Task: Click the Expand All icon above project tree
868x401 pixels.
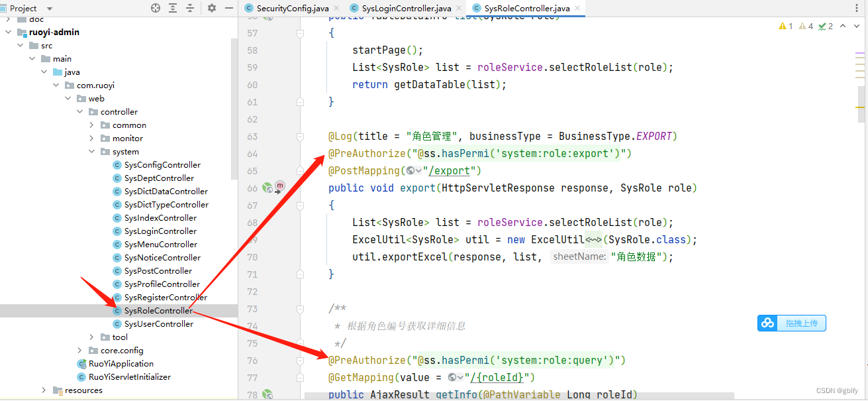Action: click(x=173, y=8)
